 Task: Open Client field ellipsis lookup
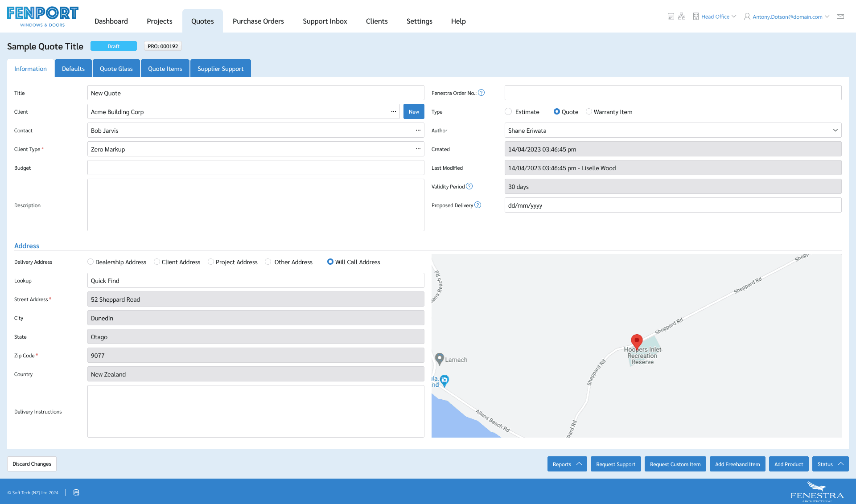pos(394,111)
